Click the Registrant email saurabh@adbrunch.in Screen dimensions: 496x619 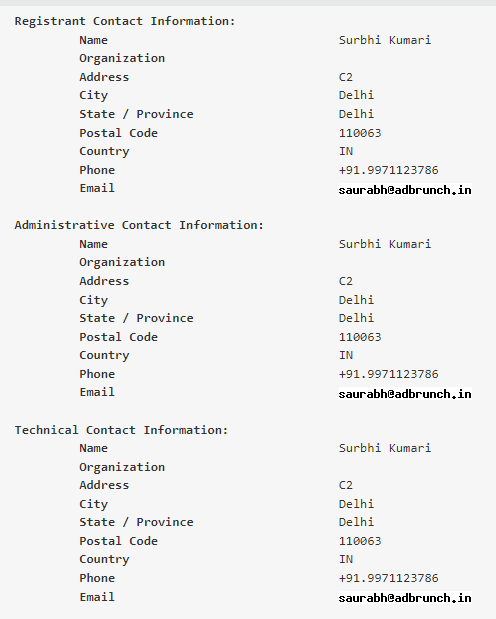pyautogui.click(x=405, y=190)
